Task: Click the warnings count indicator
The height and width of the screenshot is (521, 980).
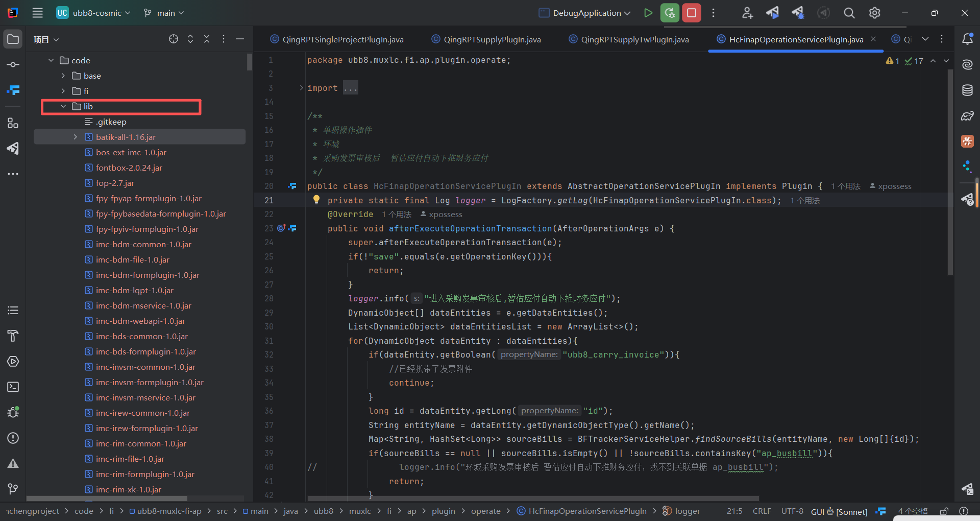Action: click(x=893, y=61)
